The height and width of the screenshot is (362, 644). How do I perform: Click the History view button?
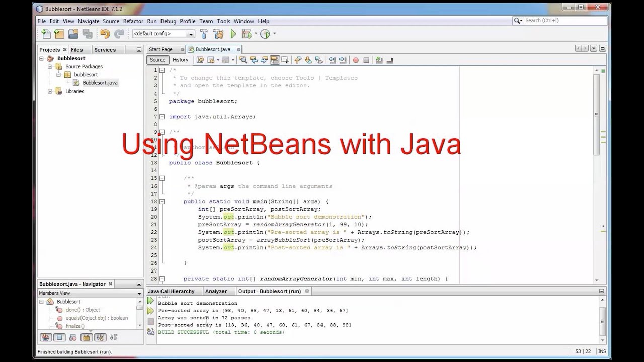coord(180,60)
